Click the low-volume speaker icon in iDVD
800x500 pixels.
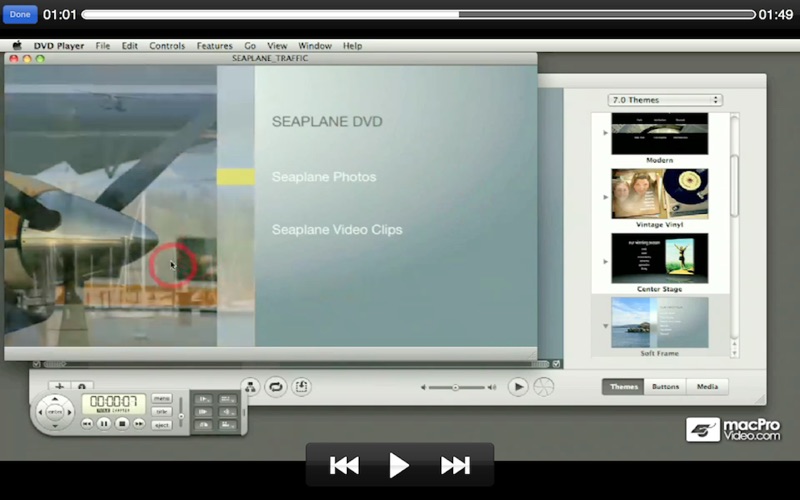click(423, 387)
